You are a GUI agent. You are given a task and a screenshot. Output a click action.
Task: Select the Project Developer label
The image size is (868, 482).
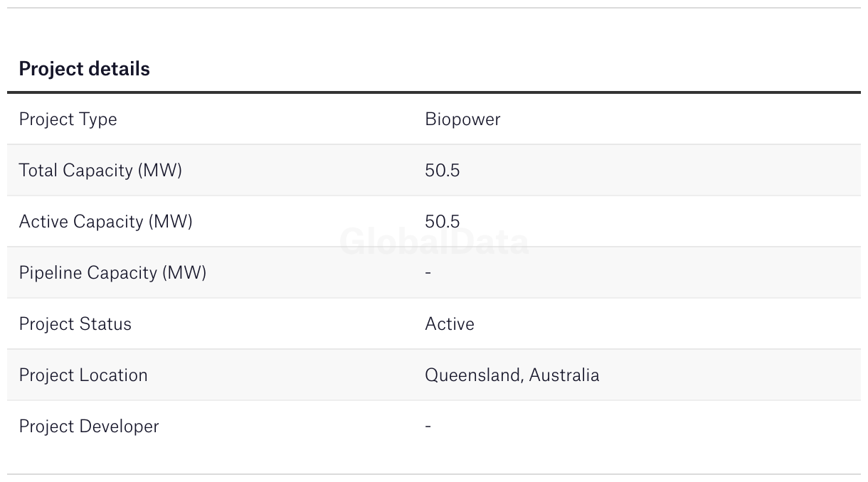(89, 427)
